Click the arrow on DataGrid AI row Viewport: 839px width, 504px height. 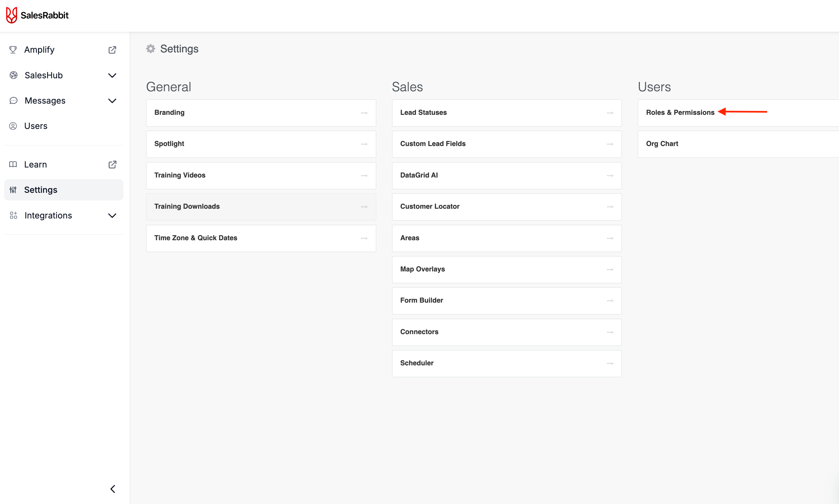click(x=610, y=175)
